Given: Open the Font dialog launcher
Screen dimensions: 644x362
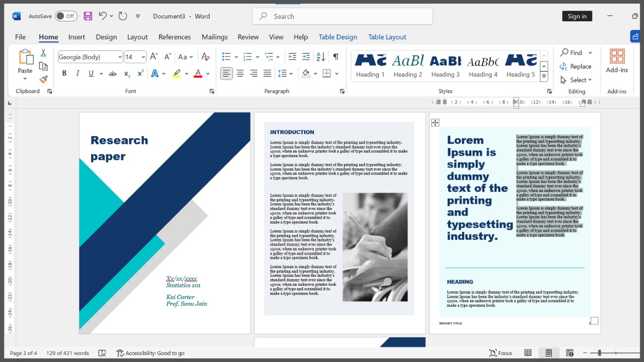Looking at the screenshot, I should coord(211,91).
